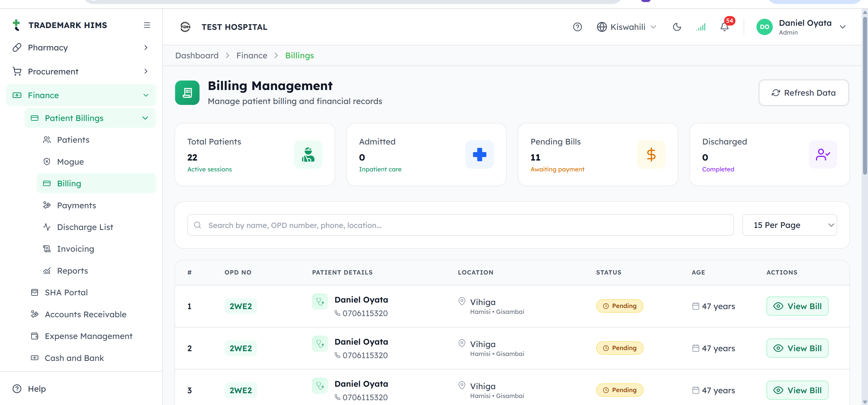The width and height of the screenshot is (868, 405).
Task: Click the search magnifier icon
Action: [197, 225]
